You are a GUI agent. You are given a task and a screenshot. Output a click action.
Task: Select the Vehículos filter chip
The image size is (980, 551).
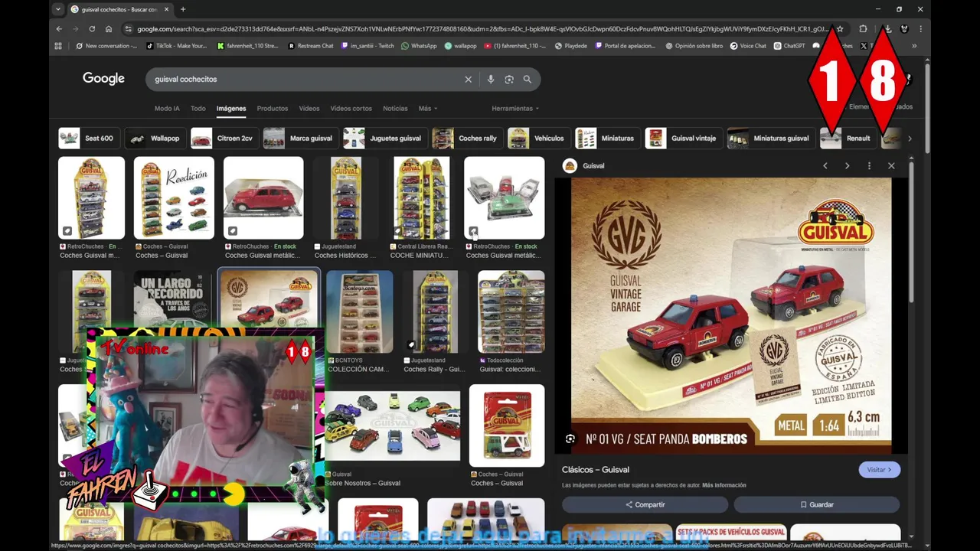[538, 139]
